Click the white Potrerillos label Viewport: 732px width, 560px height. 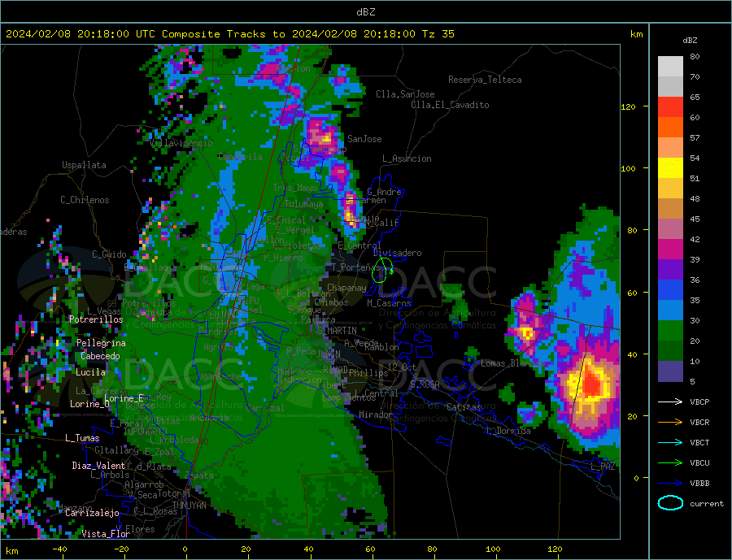tap(96, 319)
